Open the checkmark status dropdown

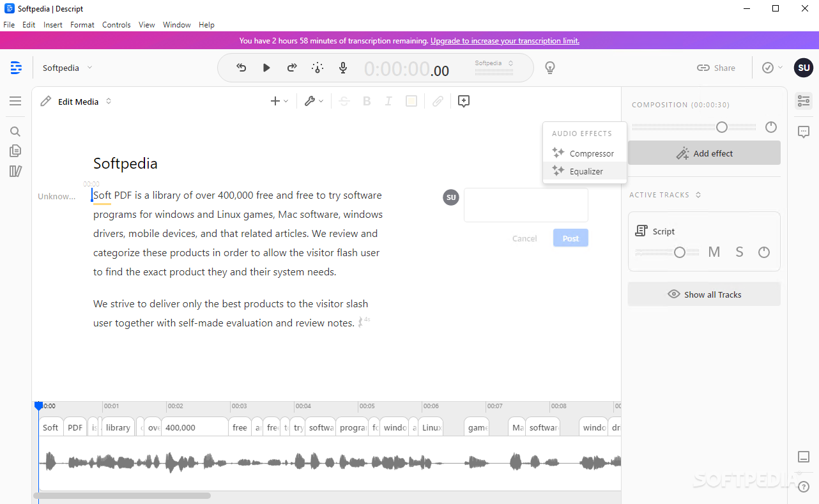point(772,68)
